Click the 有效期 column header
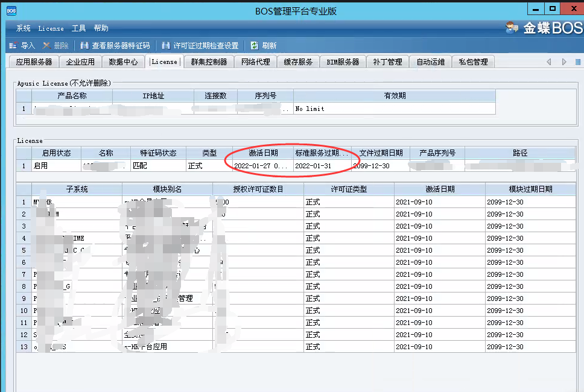The image size is (584, 392). pos(395,96)
